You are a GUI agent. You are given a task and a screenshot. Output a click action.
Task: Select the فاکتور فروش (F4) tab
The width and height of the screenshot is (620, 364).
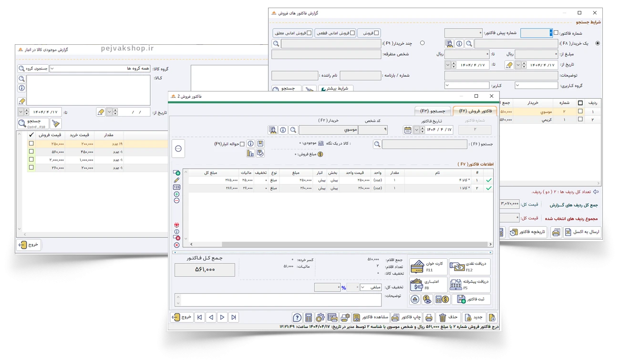coord(475,111)
